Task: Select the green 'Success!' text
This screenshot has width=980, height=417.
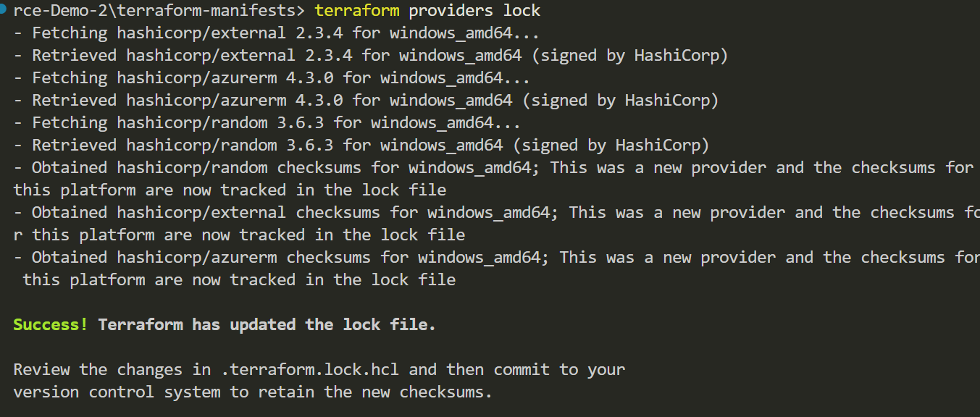Action: point(51,325)
